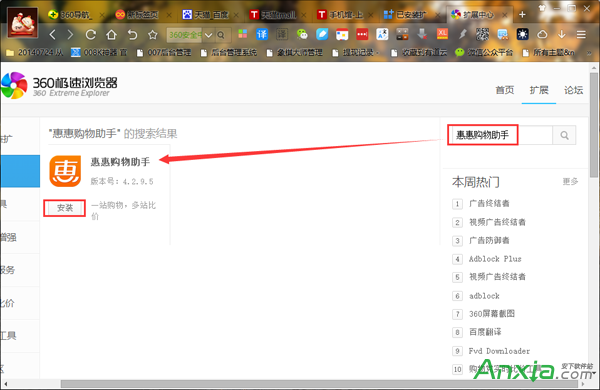This screenshot has width=600, height=390.
Task: Open the cloud sync icon
Action: [x=542, y=34]
